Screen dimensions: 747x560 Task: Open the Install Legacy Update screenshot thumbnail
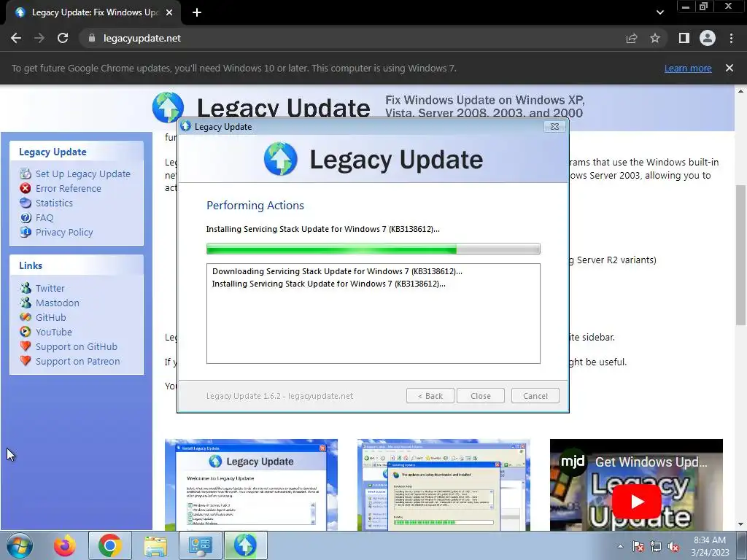tap(251, 485)
